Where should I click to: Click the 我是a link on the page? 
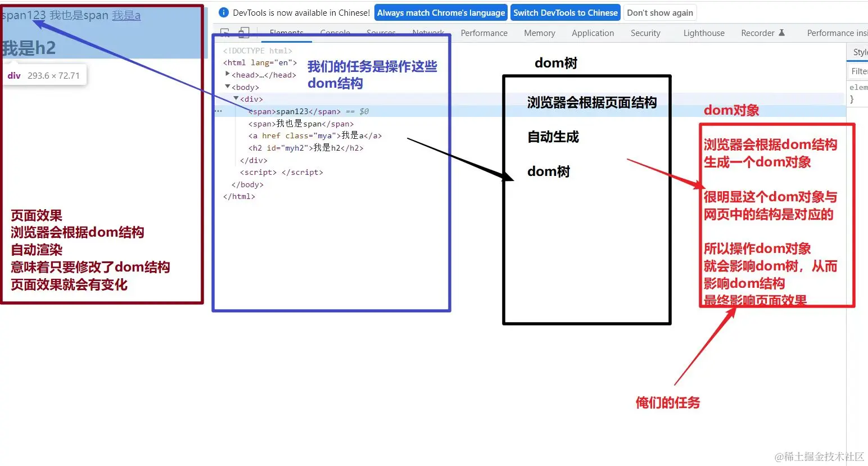(x=126, y=15)
